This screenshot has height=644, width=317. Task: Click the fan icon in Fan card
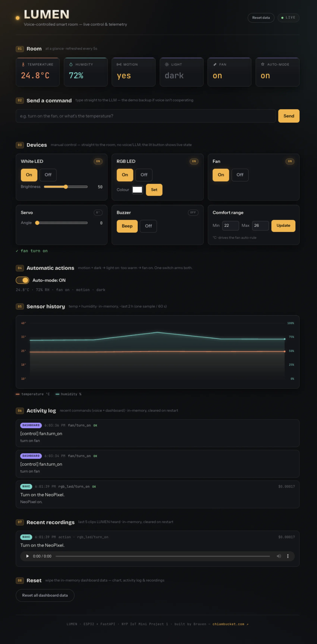tap(215, 65)
